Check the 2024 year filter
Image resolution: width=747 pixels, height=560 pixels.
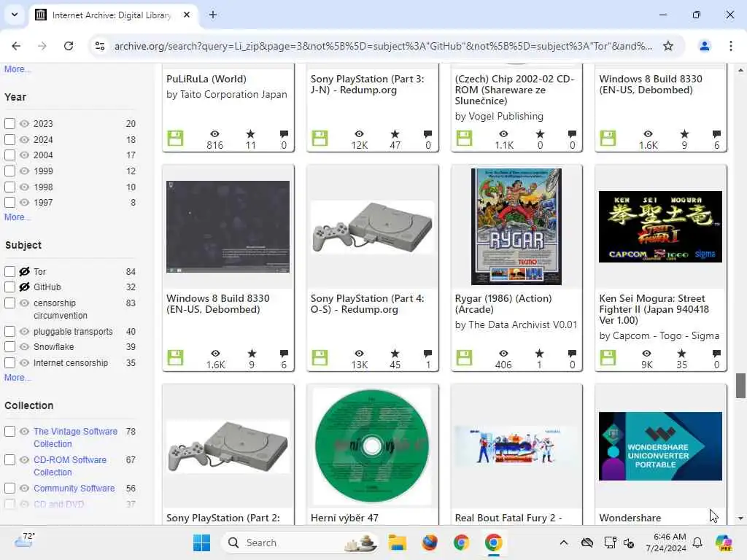pyautogui.click(x=9, y=139)
